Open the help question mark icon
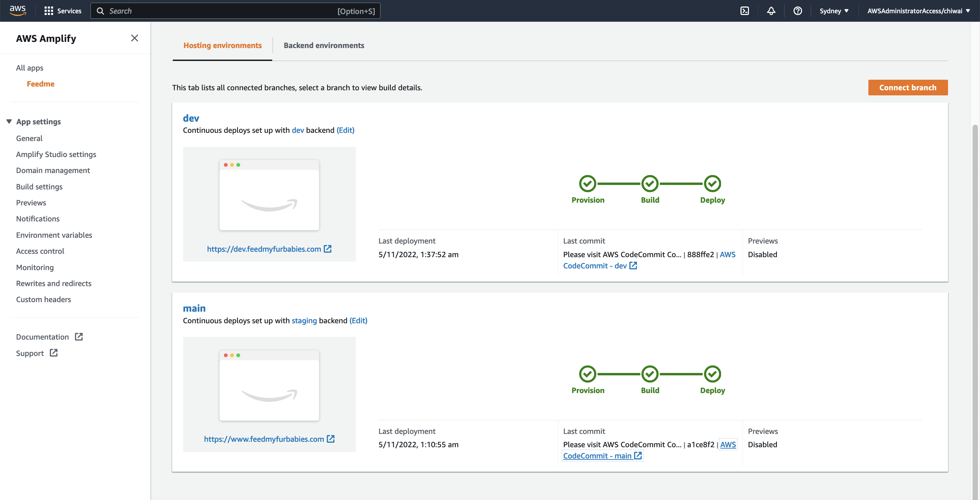Screen dimensions: 980x500 point(797,11)
